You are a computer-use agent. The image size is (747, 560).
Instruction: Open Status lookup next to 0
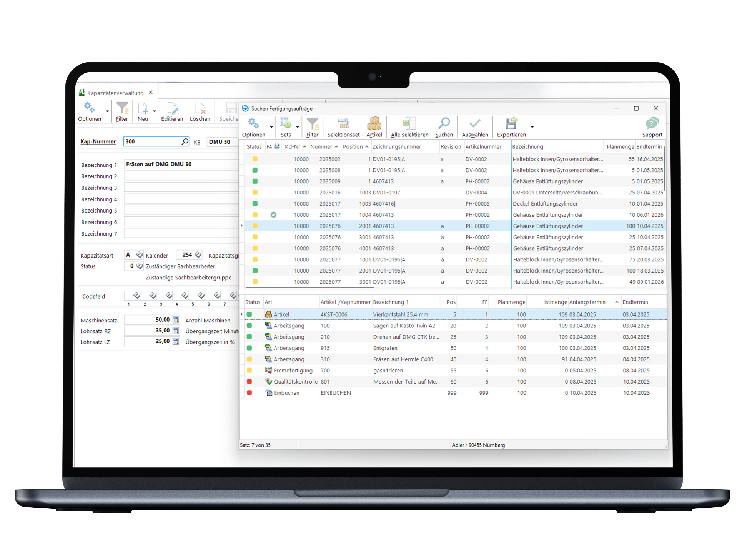coord(139,266)
